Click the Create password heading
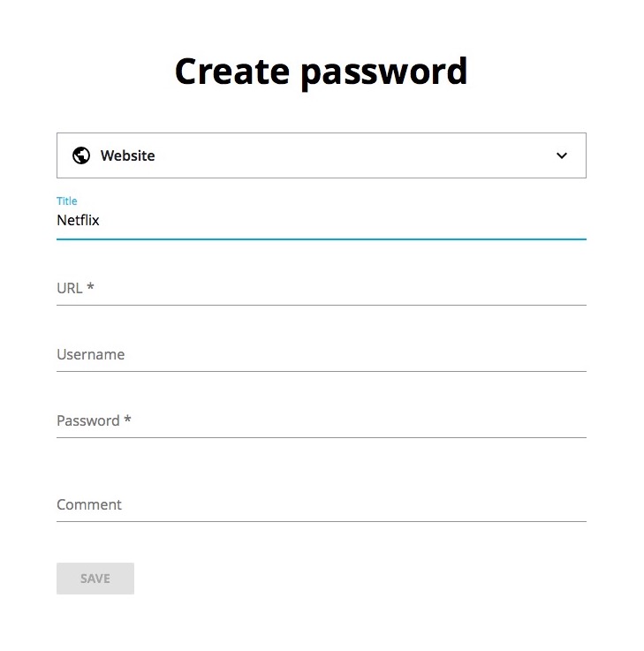This screenshot has width=644, height=651. point(321,72)
